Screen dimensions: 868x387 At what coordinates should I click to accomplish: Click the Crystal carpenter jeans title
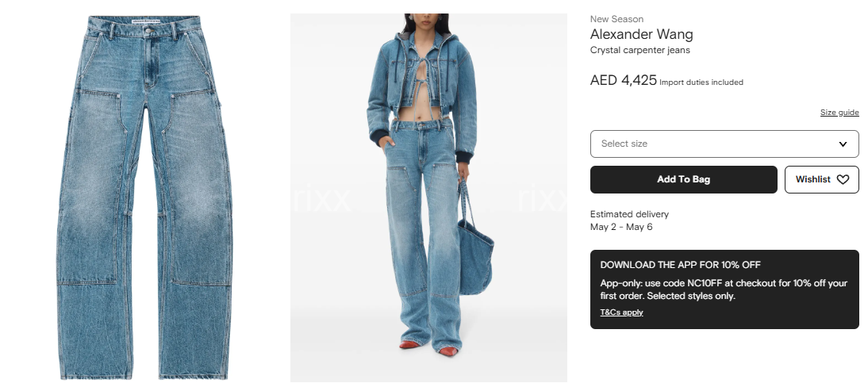pos(640,51)
